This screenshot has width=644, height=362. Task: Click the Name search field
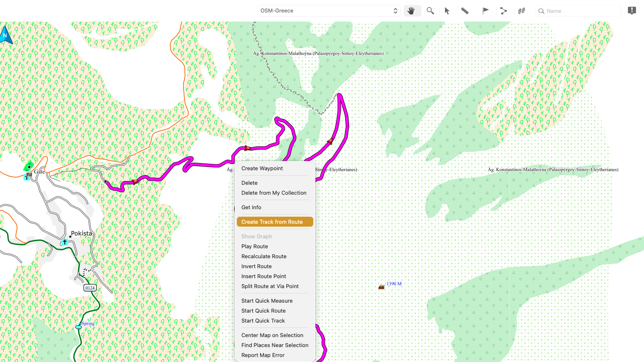(580, 11)
